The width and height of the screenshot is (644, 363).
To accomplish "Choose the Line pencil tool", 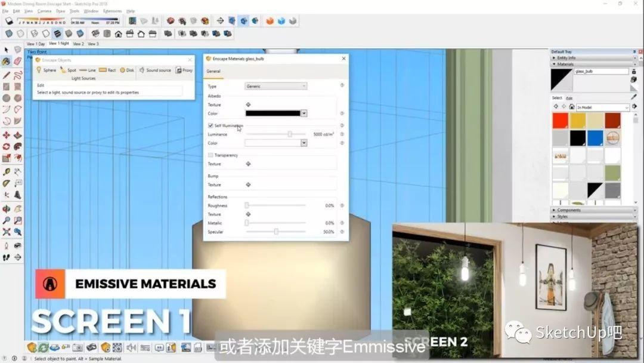I will coord(6,75).
